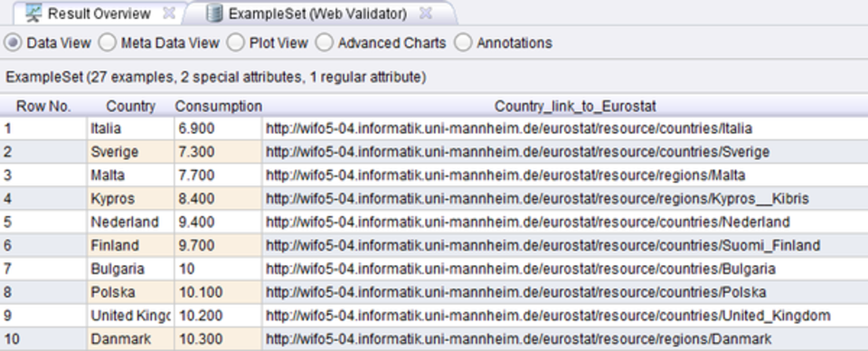Click the Result Overview tab icon

pyautogui.click(x=34, y=14)
